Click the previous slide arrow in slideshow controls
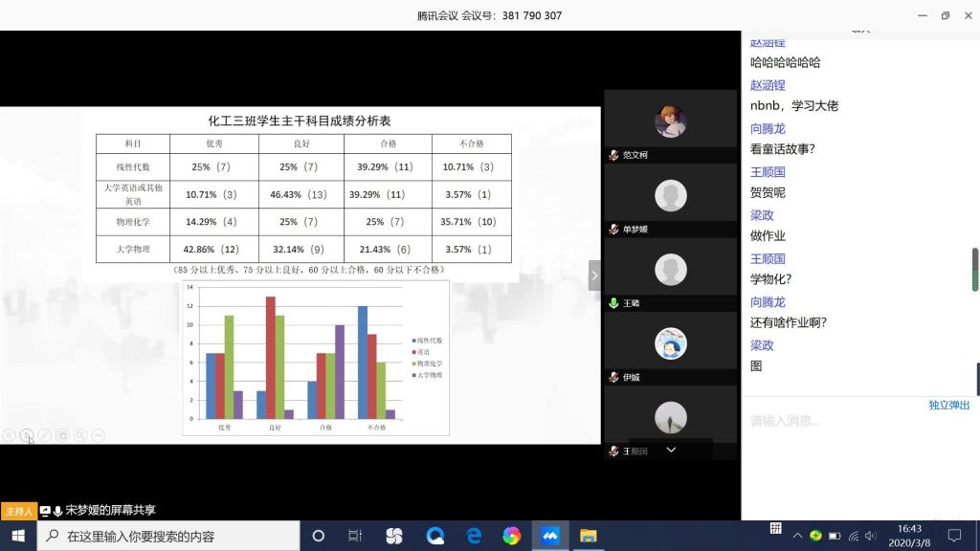Image resolution: width=980 pixels, height=551 pixels. click(x=9, y=435)
